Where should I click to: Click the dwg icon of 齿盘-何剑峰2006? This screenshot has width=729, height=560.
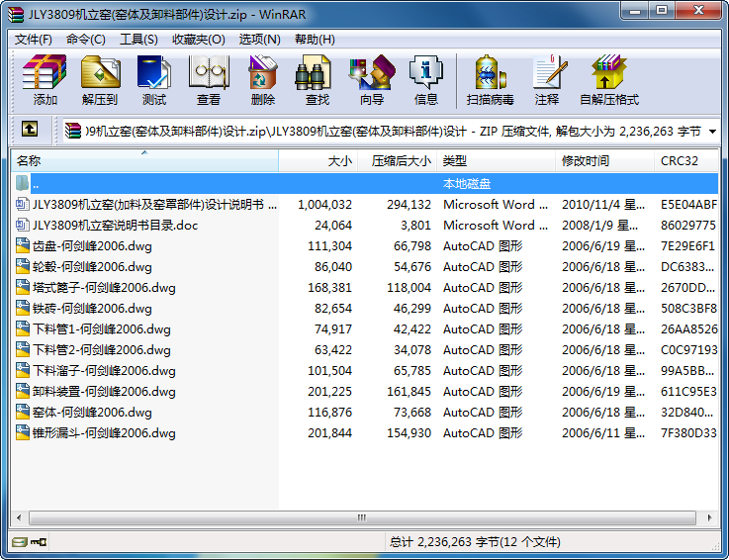point(23,245)
